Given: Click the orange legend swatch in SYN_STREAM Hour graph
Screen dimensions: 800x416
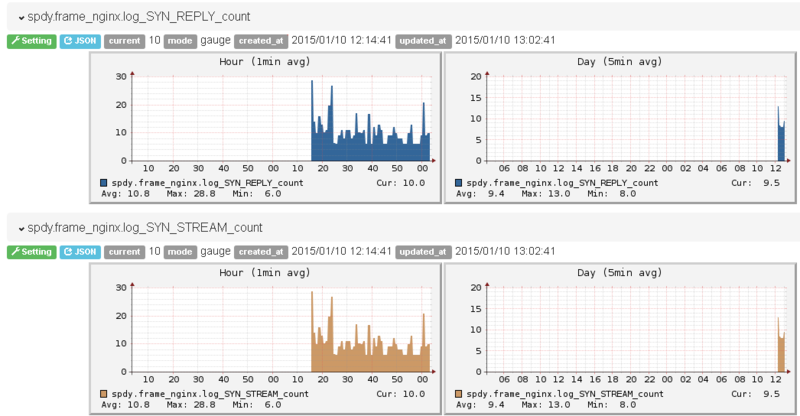Looking at the screenshot, I should click(104, 394).
